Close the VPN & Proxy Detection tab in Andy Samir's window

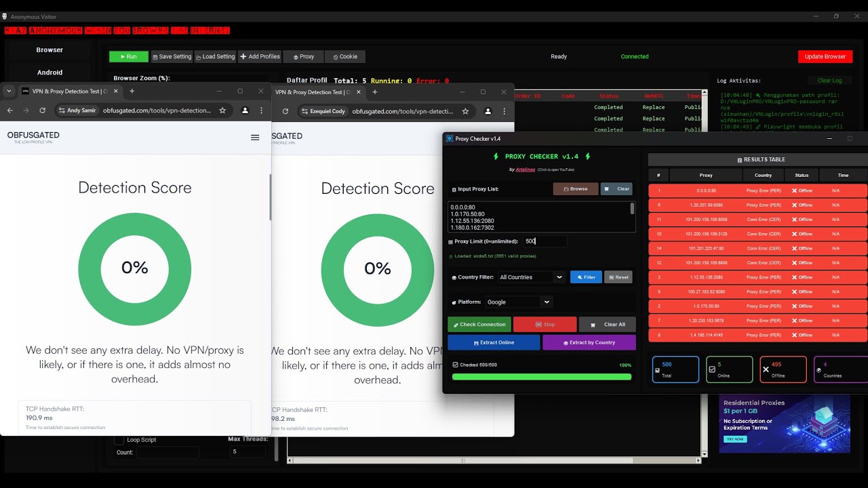[x=116, y=91]
